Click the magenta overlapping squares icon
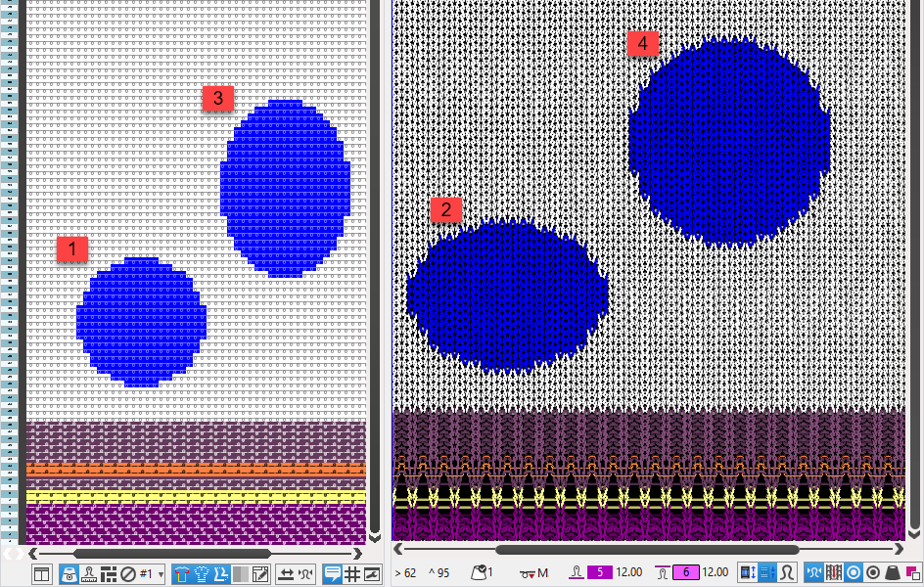924x587 pixels. click(x=912, y=572)
